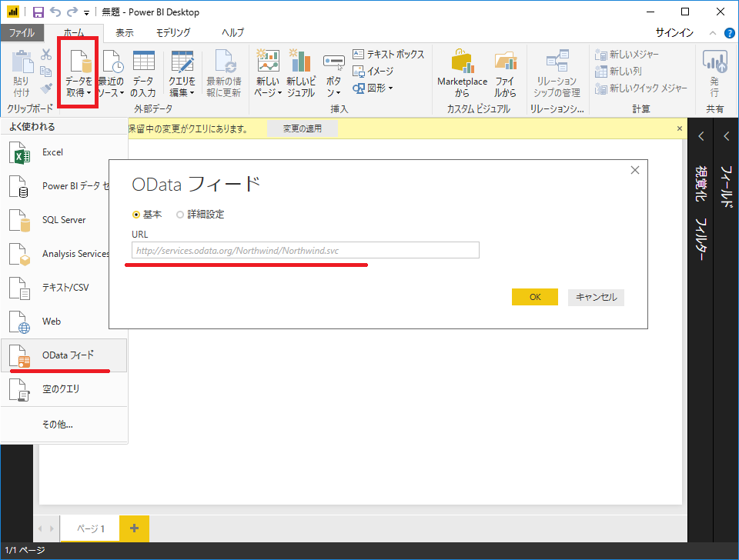This screenshot has width=739, height=560.
Task: Click 新しいクイック メジャー in the ribbon
Action: pos(641,88)
